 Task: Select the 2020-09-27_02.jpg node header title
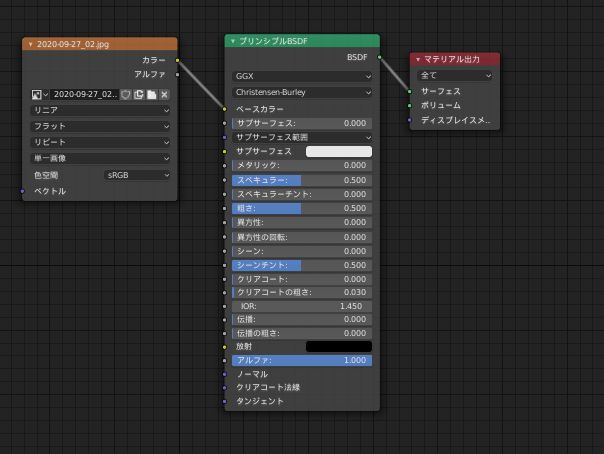[73, 44]
